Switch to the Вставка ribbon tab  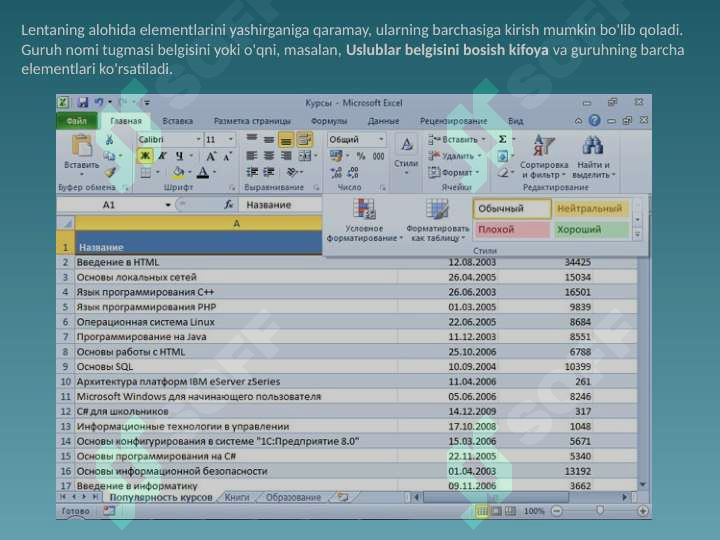pos(178,121)
